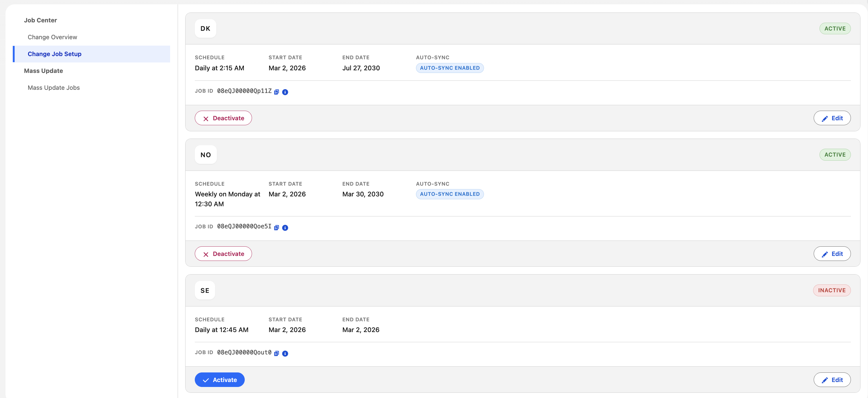This screenshot has height=398, width=868.
Task: Copy the DK job ID
Action: tap(276, 92)
